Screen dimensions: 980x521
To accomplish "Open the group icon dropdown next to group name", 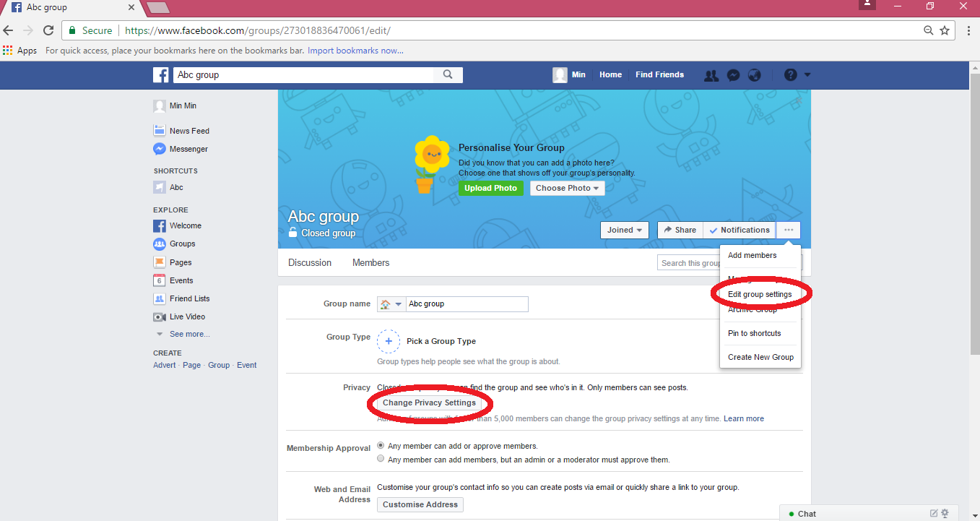I will 391,304.
